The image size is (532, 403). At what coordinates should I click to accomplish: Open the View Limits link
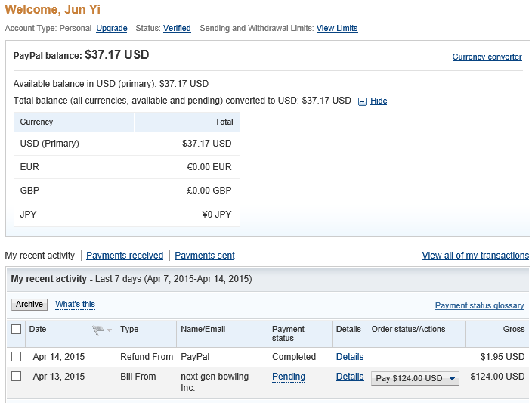coord(337,28)
